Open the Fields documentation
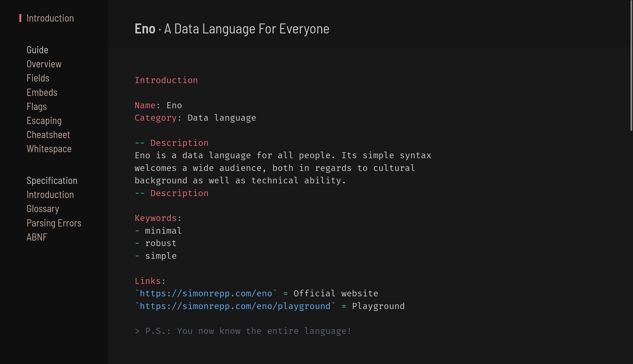The image size is (633, 364). 38,78
